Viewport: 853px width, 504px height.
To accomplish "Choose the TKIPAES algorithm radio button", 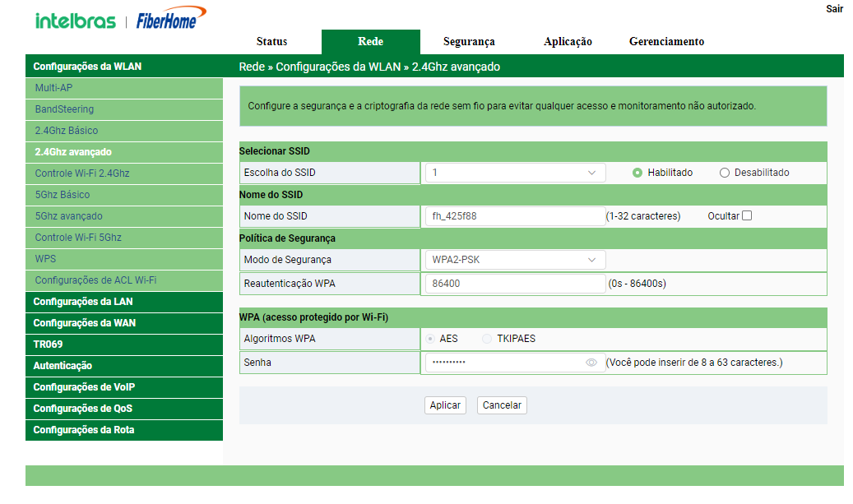I will coord(487,339).
